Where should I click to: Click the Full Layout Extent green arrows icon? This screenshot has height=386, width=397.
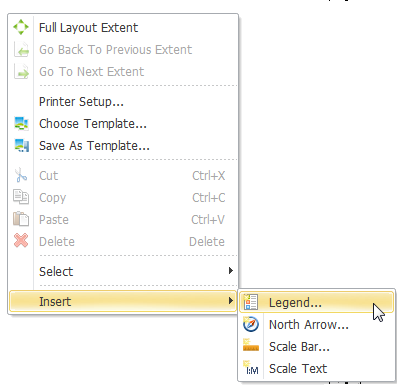click(21, 27)
